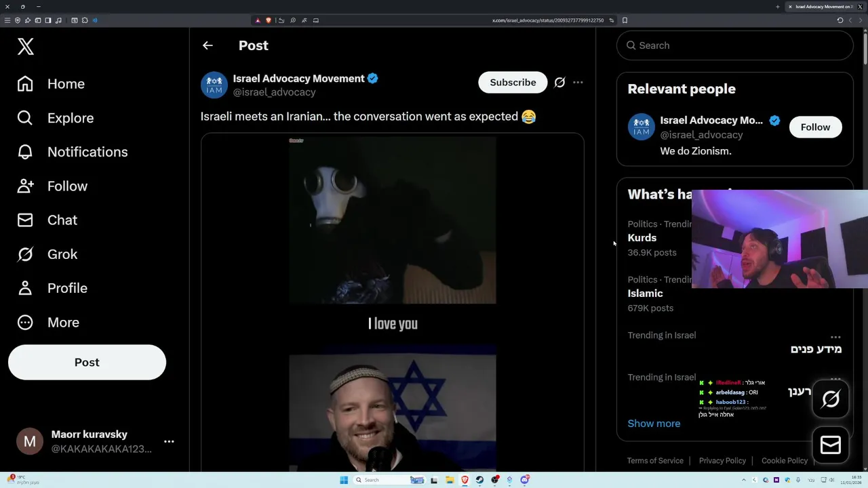Open Chat from the sidebar
The image size is (868, 488).
click(x=47, y=220)
